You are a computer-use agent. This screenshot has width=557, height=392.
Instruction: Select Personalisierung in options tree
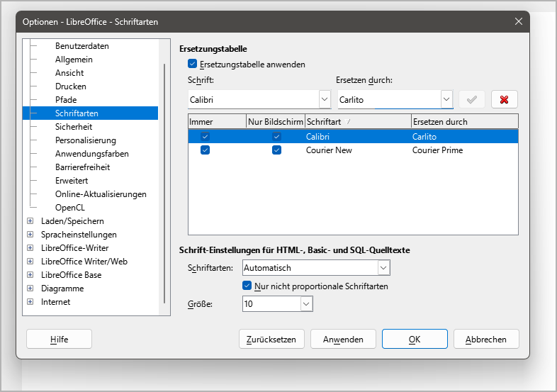click(86, 140)
